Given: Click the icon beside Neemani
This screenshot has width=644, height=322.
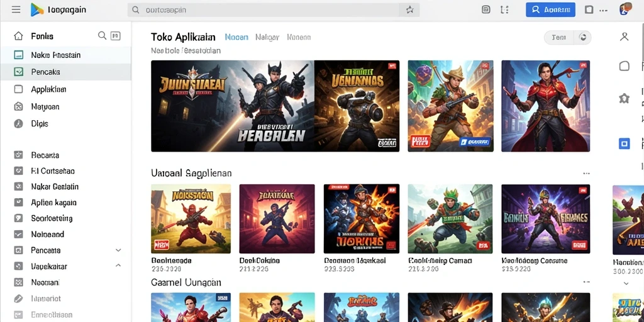Looking at the screenshot, I should 18,282.
